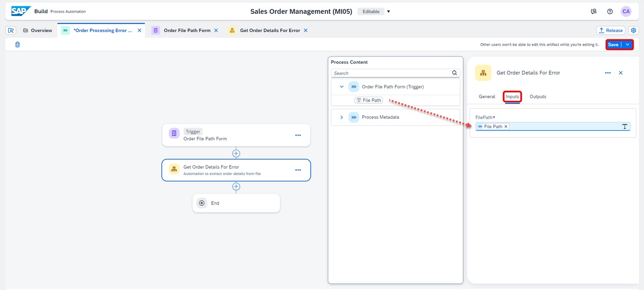Open the CA user avatar menu

(626, 12)
